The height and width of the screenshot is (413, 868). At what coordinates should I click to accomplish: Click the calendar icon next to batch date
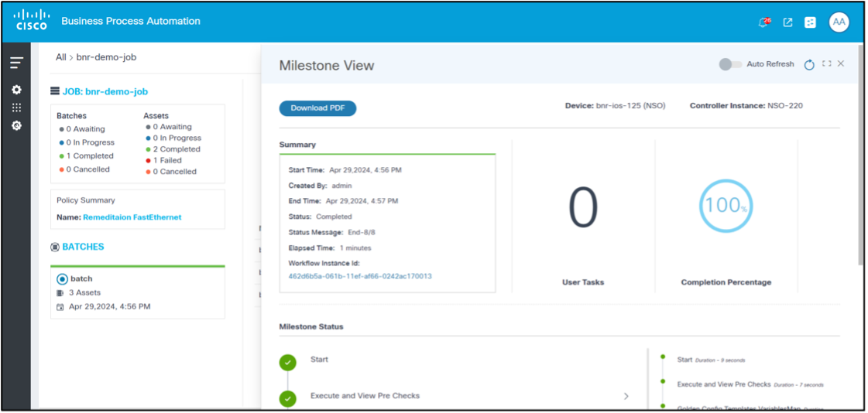coord(60,306)
